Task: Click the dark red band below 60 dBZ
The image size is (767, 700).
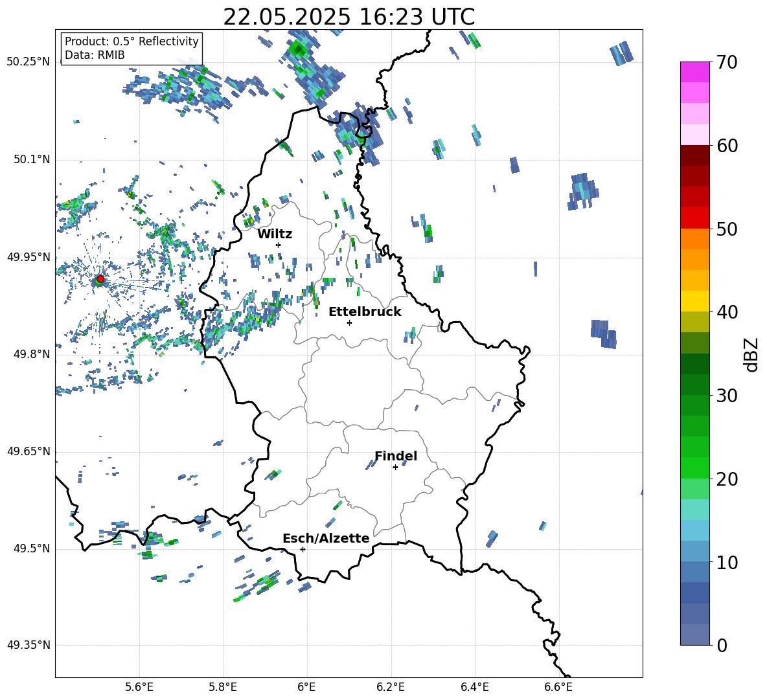Action: pos(694,155)
